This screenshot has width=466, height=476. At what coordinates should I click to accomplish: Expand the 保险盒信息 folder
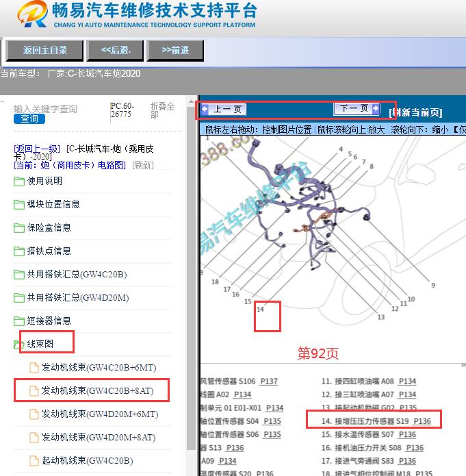49,227
